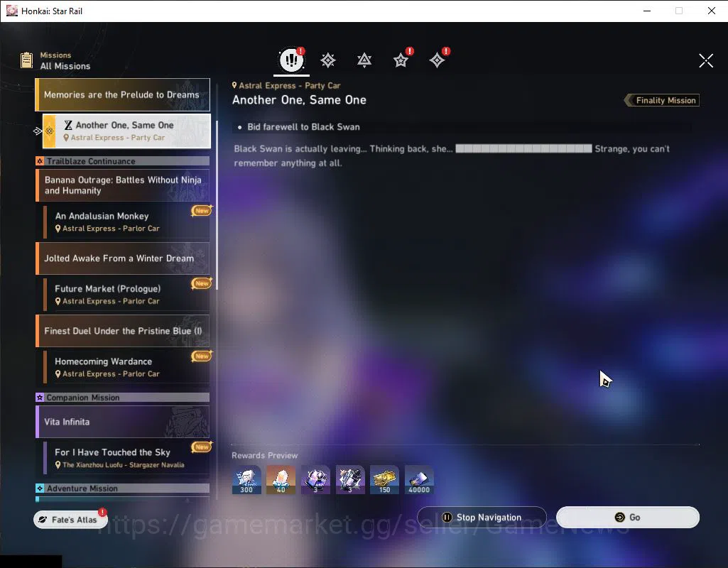Open For I Have Touched the Sky
This screenshot has height=568, width=728.
pos(126,458)
